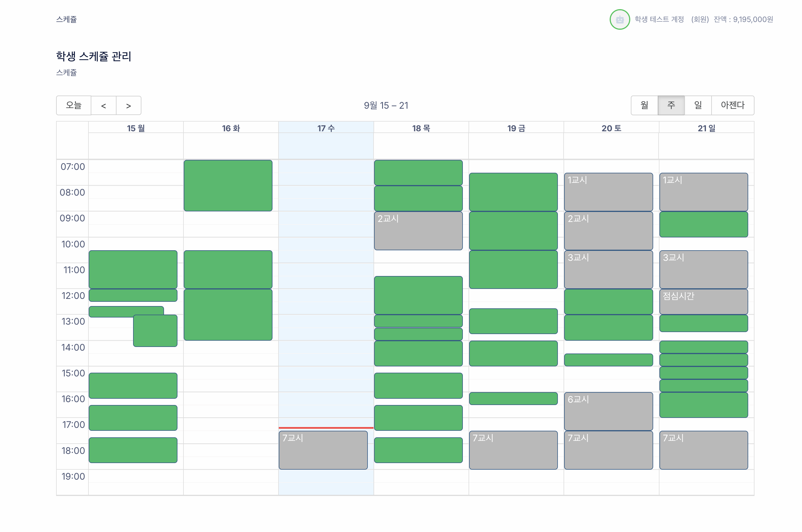Click the user profile avatar icon
The image size is (802, 532).
(619, 19)
